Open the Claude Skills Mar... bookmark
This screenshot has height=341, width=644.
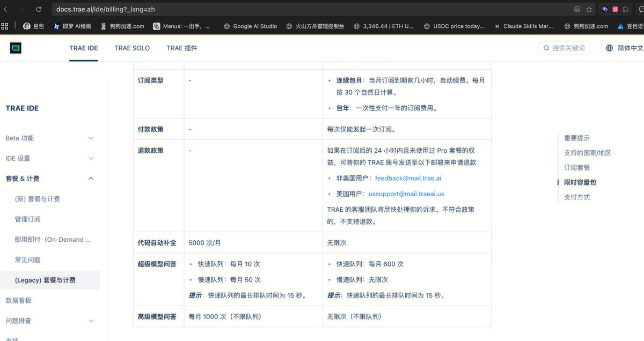tap(523, 26)
